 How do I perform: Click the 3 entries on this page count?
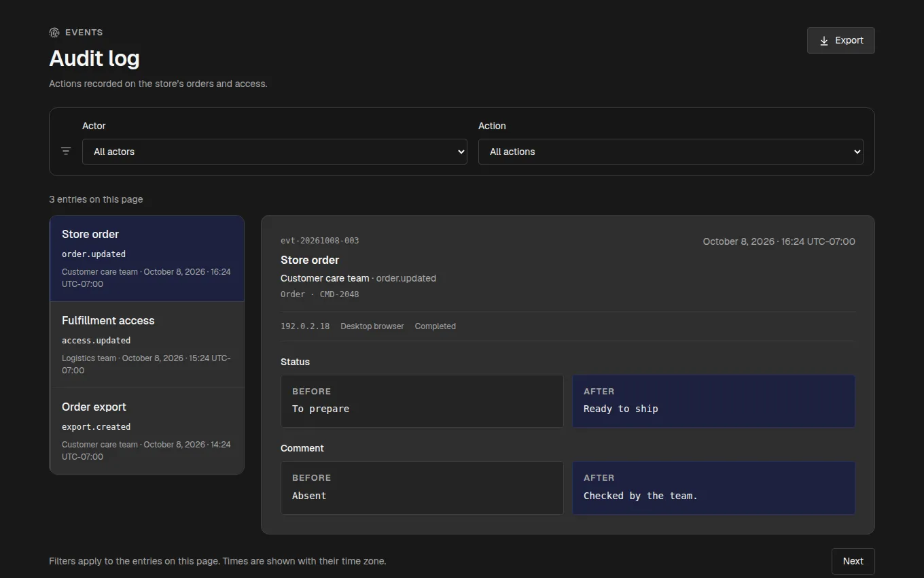(x=96, y=199)
